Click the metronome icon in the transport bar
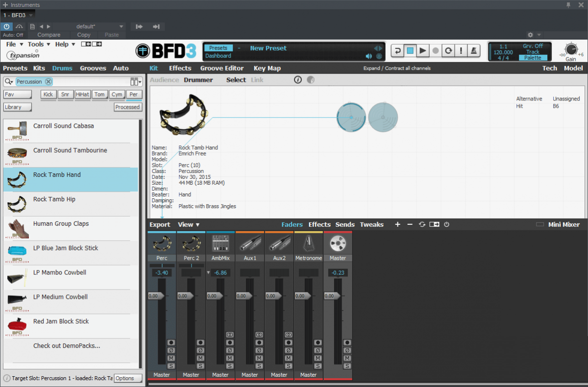Screen dimensions: 588x387 (473, 50)
